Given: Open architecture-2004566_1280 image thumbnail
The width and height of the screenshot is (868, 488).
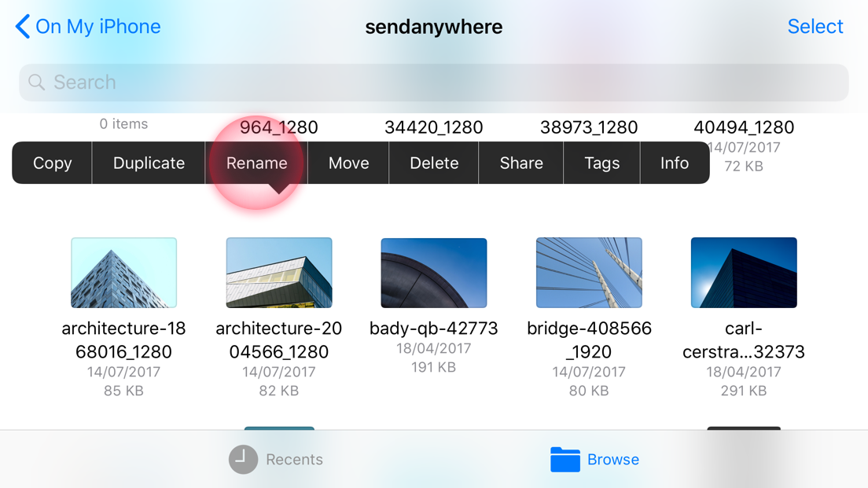Looking at the screenshot, I should tap(279, 273).
